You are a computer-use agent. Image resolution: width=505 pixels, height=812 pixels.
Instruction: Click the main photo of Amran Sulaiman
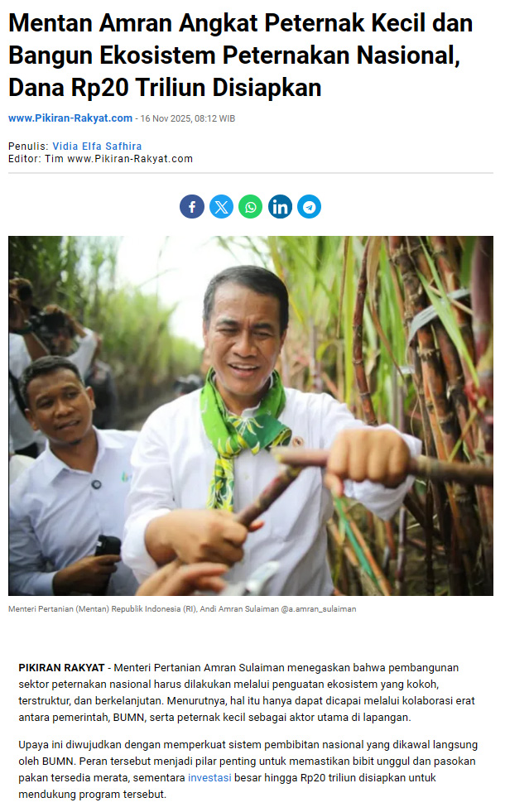251,416
